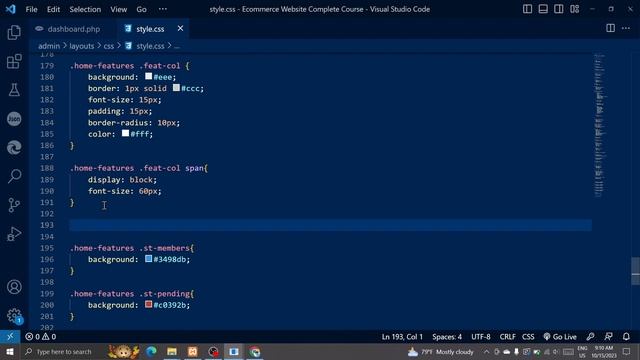Click the breadcrumb ellipsis symbol

(x=177, y=46)
